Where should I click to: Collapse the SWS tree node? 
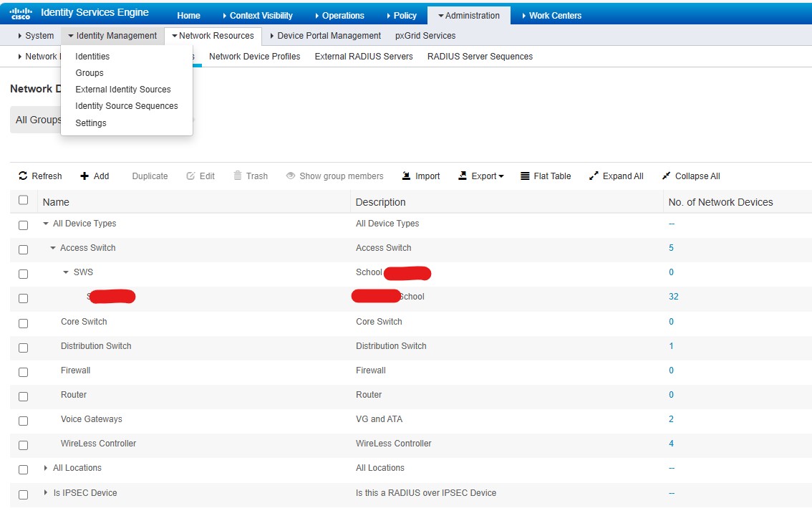[66, 272]
